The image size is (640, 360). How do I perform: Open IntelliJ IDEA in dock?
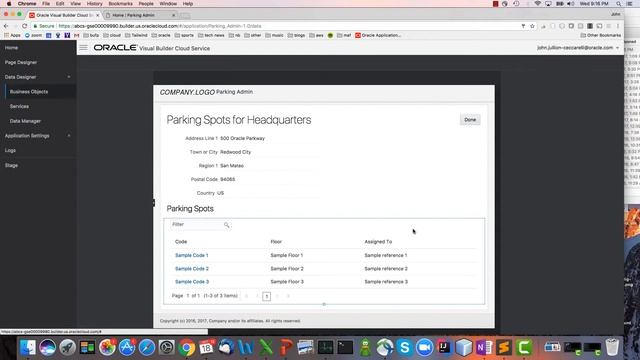pos(444,347)
